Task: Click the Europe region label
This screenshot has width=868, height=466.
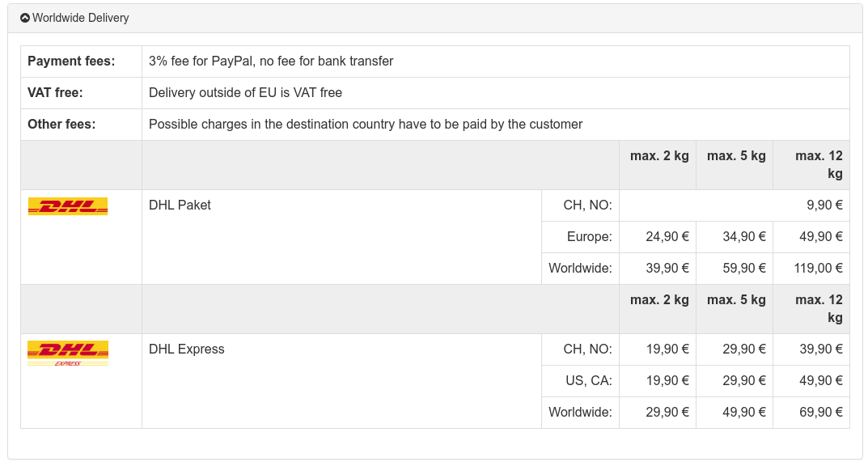Action: point(589,237)
